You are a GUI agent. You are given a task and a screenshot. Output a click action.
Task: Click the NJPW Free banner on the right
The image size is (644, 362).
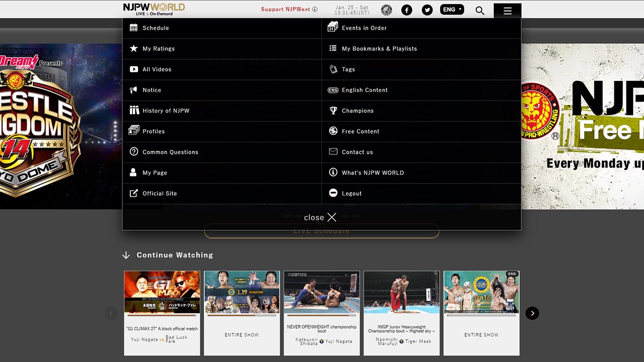coord(583,126)
